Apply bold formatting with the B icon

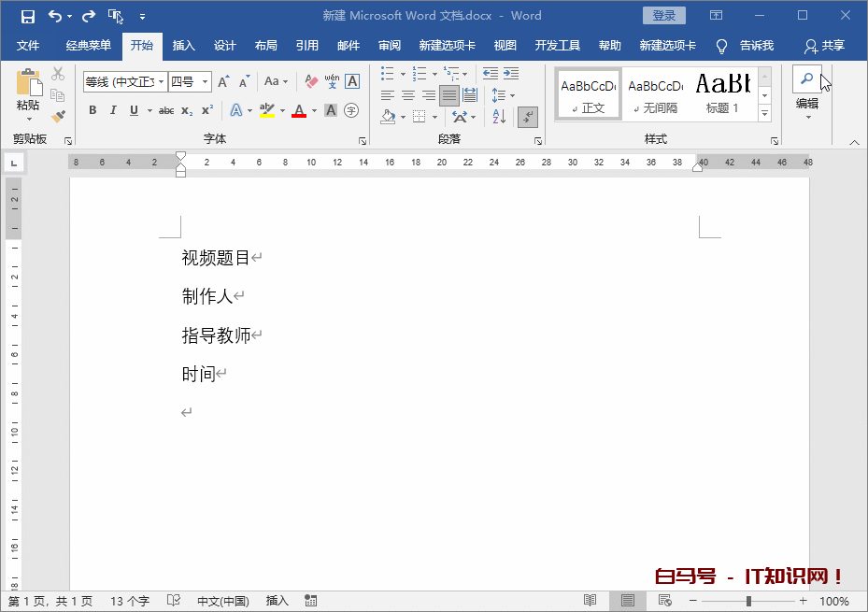pos(92,110)
